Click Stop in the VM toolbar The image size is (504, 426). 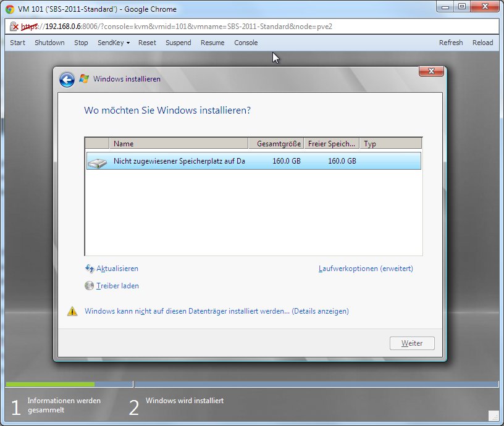pyautogui.click(x=81, y=43)
